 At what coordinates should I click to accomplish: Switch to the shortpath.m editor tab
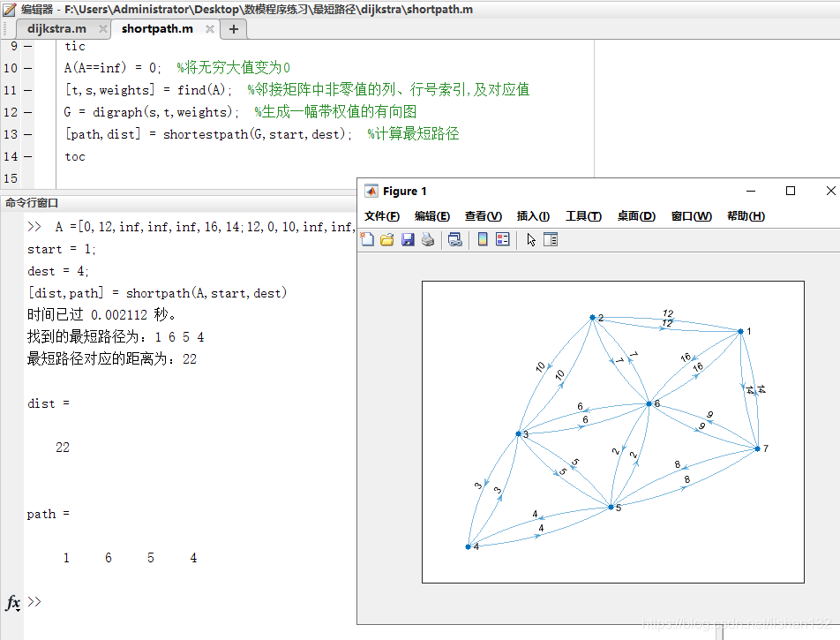point(157,29)
